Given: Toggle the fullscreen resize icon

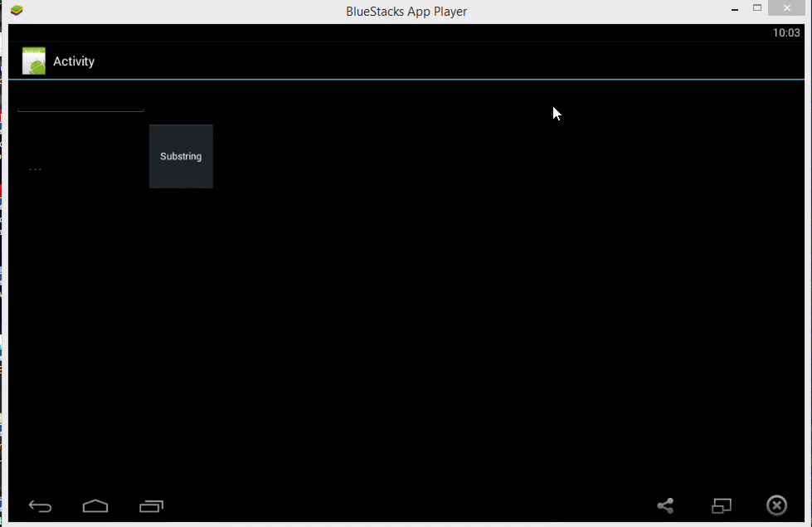Looking at the screenshot, I should (x=722, y=505).
